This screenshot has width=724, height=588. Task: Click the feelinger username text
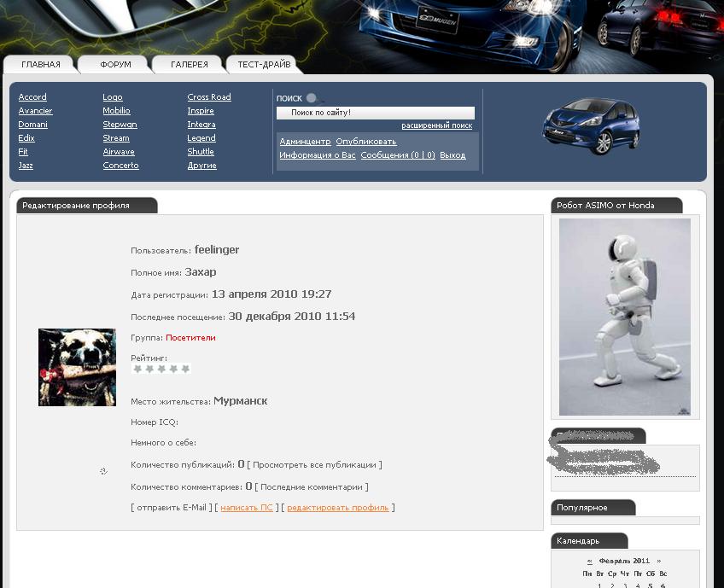(217, 250)
